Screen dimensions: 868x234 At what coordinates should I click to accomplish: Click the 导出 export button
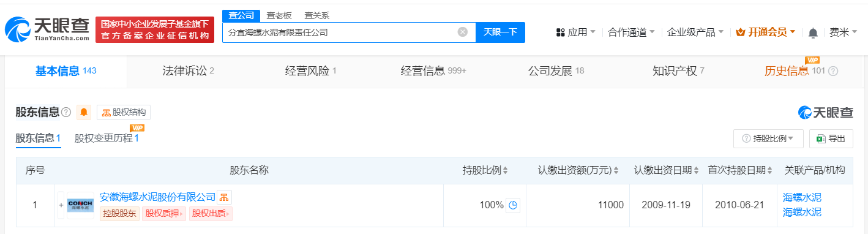pyautogui.click(x=831, y=138)
